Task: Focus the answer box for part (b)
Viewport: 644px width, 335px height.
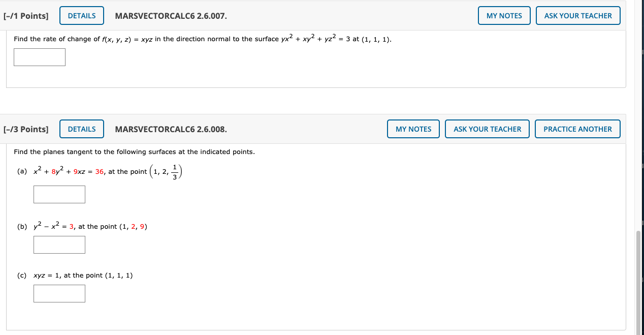Action: [59, 245]
